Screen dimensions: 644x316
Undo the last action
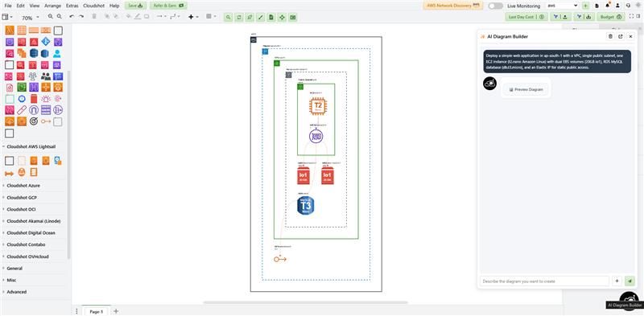point(72,16)
